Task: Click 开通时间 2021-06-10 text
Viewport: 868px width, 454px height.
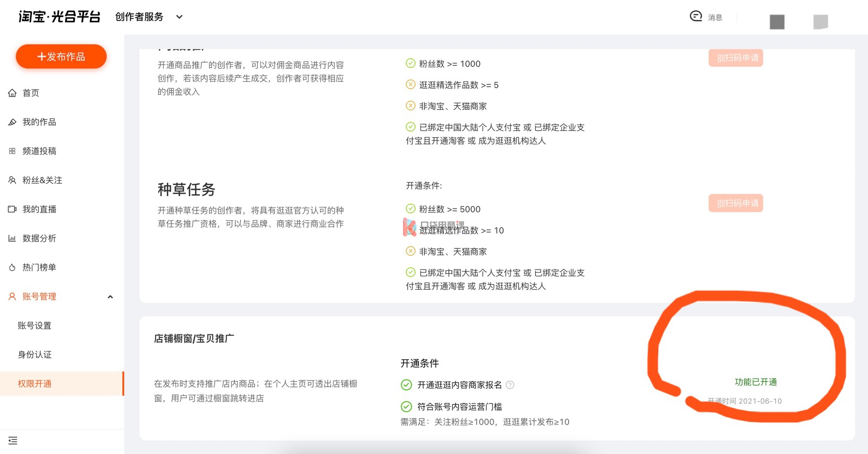Action: click(744, 401)
